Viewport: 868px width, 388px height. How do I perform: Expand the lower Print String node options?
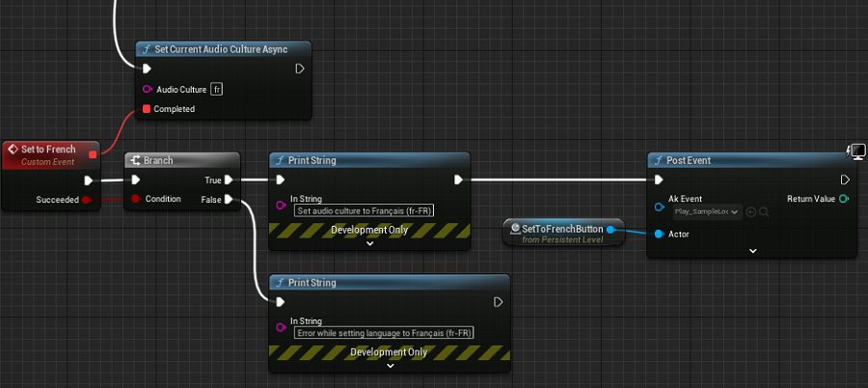pyautogui.click(x=391, y=365)
